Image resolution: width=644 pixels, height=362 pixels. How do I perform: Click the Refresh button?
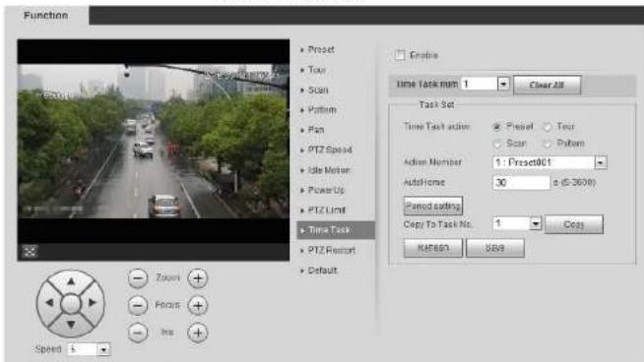[433, 248]
